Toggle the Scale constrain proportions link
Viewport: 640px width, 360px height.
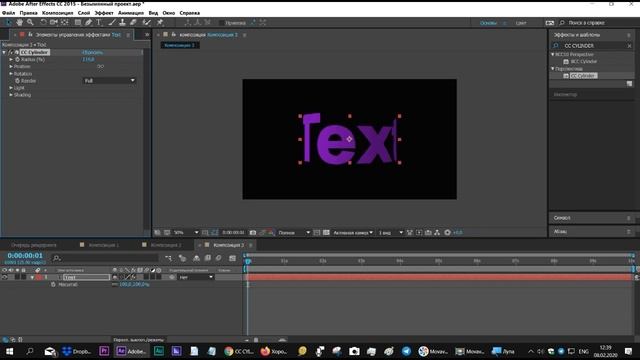(x=114, y=284)
